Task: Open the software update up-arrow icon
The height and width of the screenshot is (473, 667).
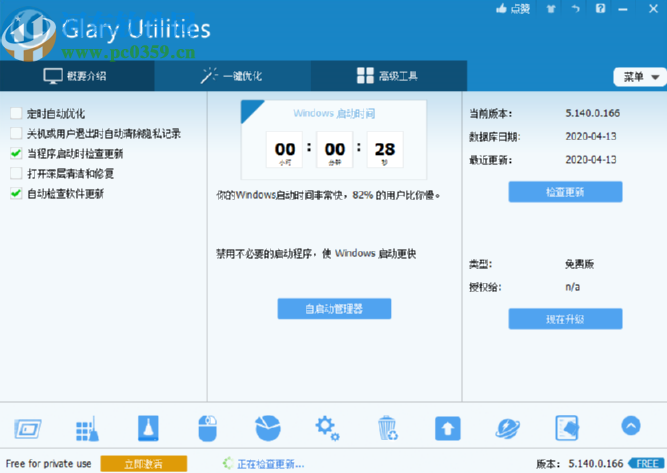Action: [x=448, y=428]
